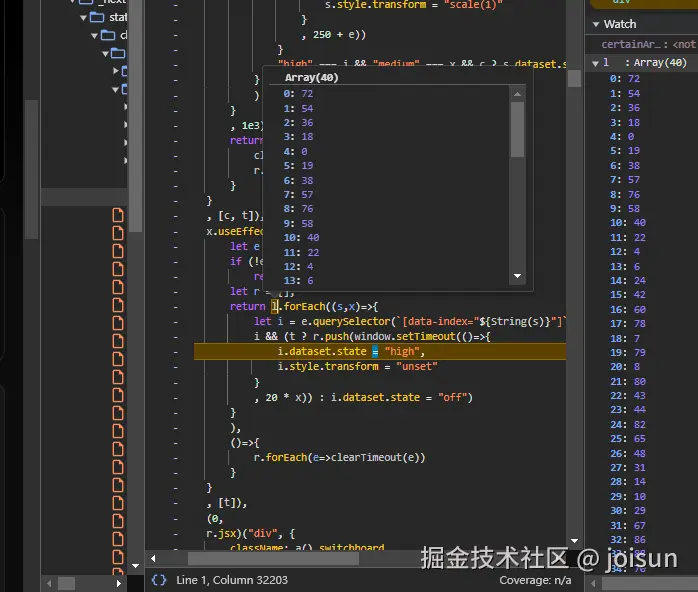The height and width of the screenshot is (592, 698).
Task: Click entry 24: 82 in the Watch panel
Action: click(628, 425)
